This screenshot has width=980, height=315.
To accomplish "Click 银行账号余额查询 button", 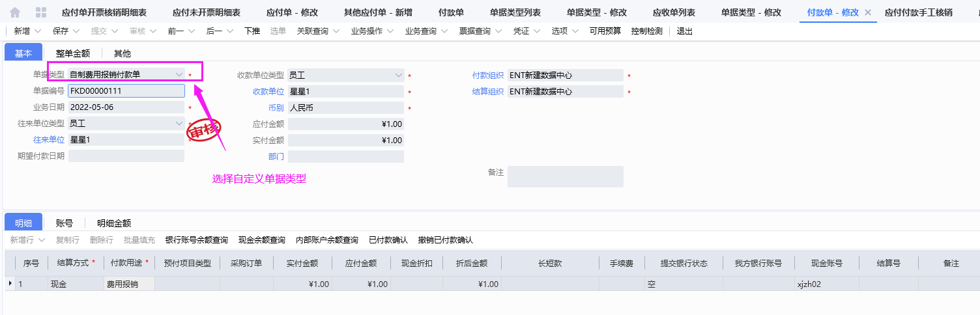I will tap(197, 240).
